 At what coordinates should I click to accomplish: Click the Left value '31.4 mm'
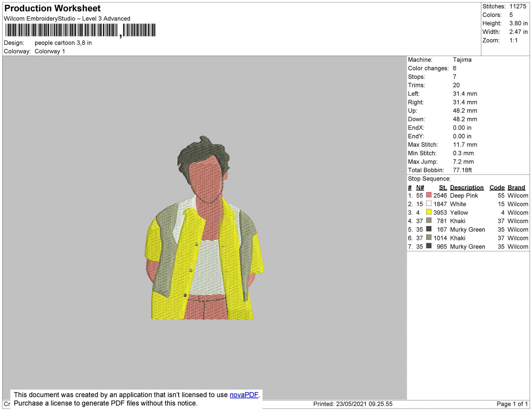pos(465,94)
